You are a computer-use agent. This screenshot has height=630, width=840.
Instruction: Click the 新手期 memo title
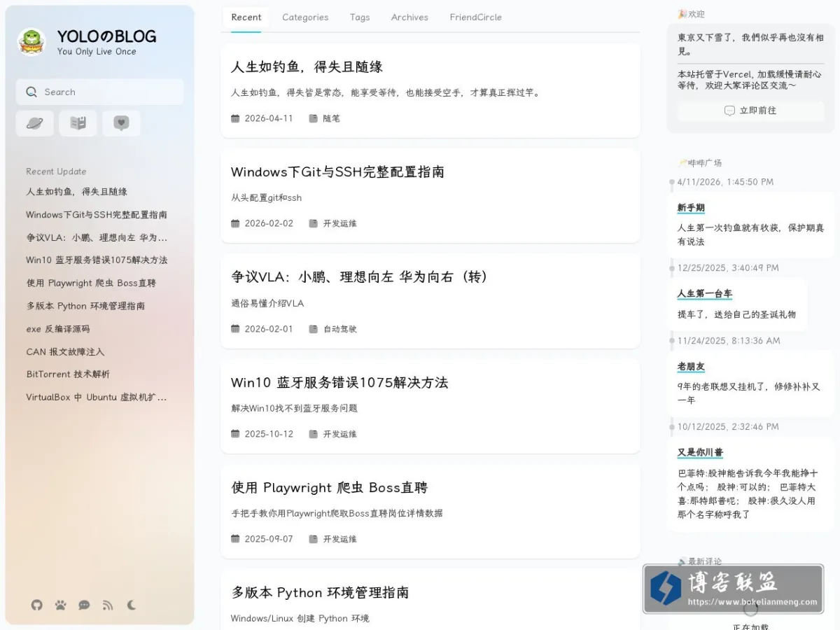pyautogui.click(x=691, y=208)
